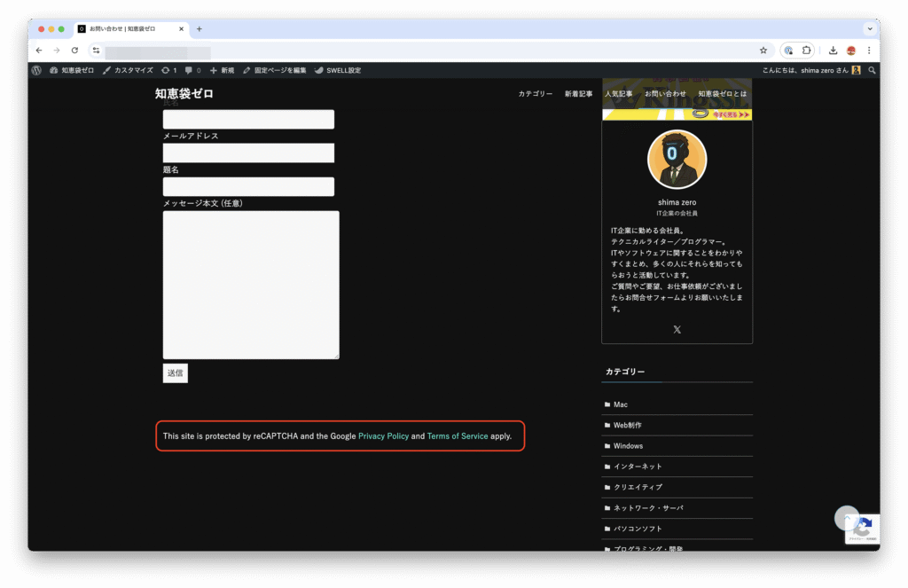Click the shima zero profile avatar image

[x=677, y=160]
